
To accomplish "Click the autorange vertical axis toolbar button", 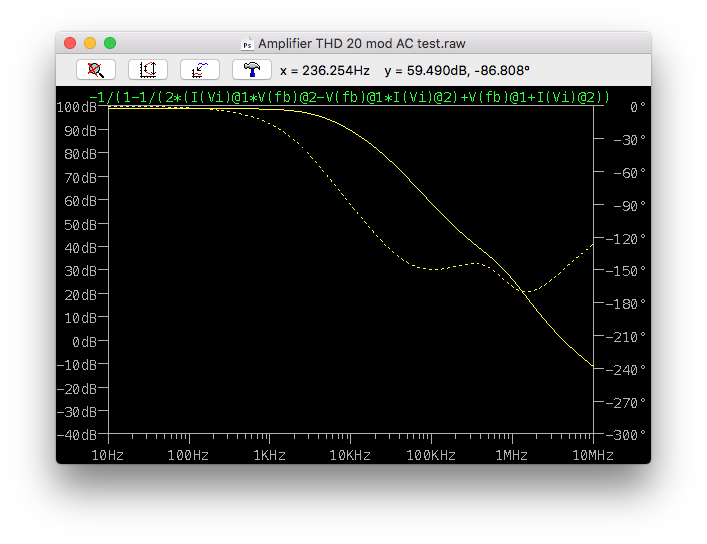I will (148, 70).
